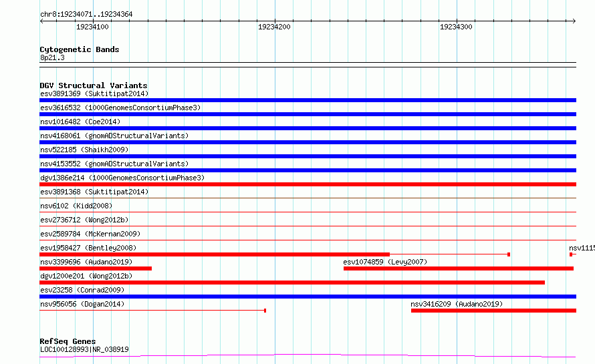Select ruler position 19234200
595x364 pixels.
[274, 27]
